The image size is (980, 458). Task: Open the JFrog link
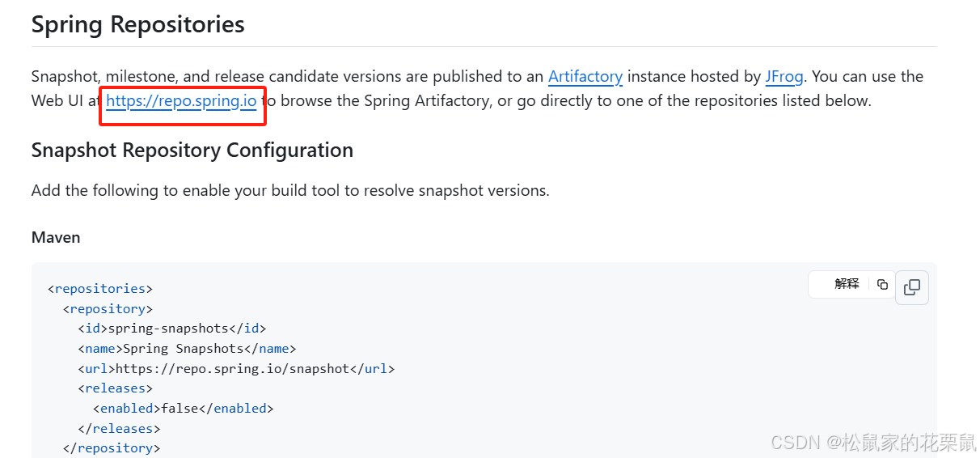tap(784, 77)
